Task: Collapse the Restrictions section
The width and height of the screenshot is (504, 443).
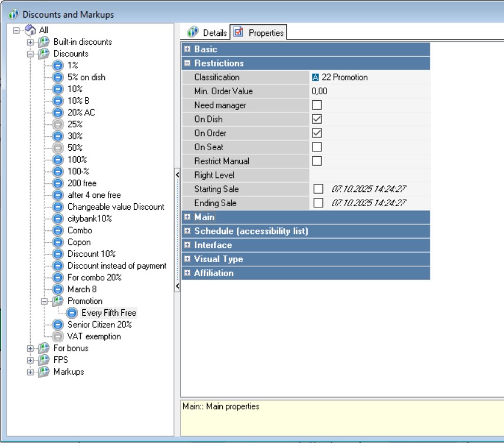Action: click(x=187, y=63)
